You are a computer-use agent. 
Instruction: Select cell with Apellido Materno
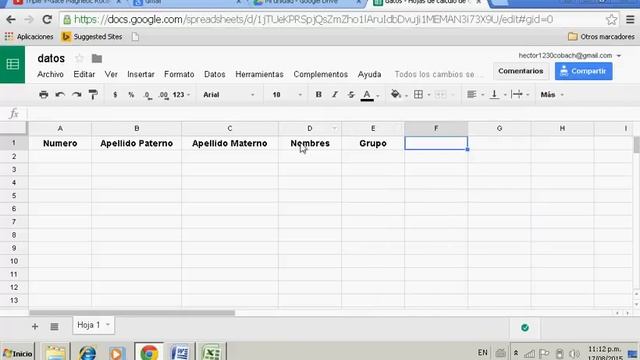coord(230,143)
